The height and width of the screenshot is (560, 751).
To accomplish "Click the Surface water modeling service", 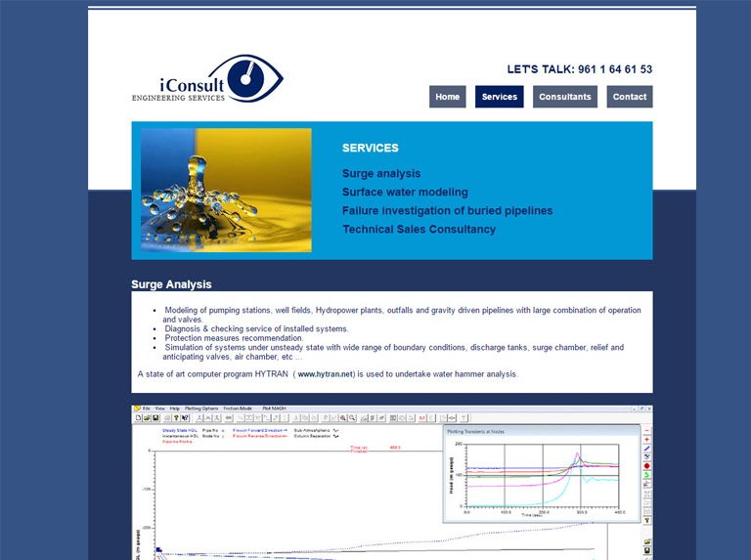I will [405, 193].
